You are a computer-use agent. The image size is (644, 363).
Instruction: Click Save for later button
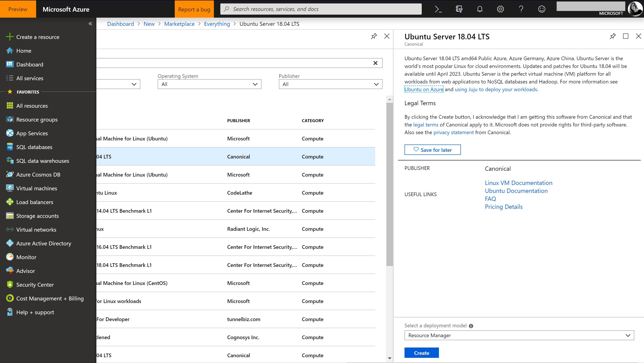point(432,150)
